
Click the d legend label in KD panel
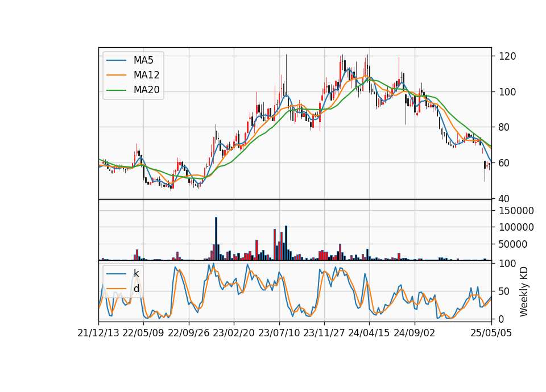(x=136, y=289)
